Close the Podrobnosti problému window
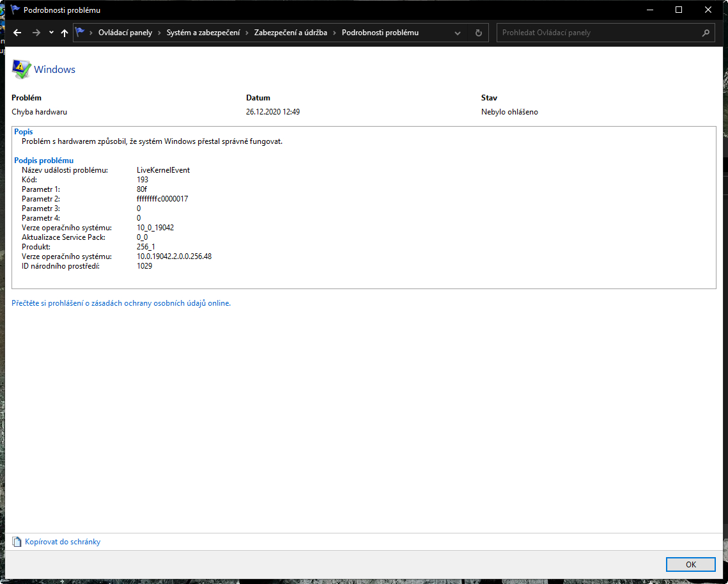The width and height of the screenshot is (728, 584). pos(708,10)
